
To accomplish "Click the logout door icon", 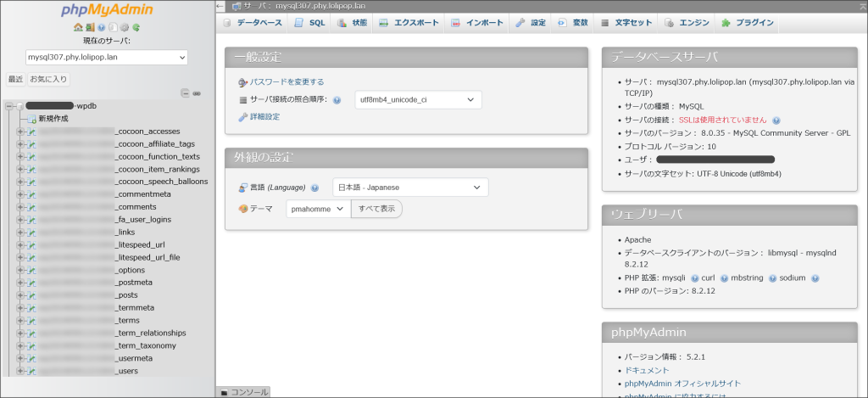I will pos(89,27).
